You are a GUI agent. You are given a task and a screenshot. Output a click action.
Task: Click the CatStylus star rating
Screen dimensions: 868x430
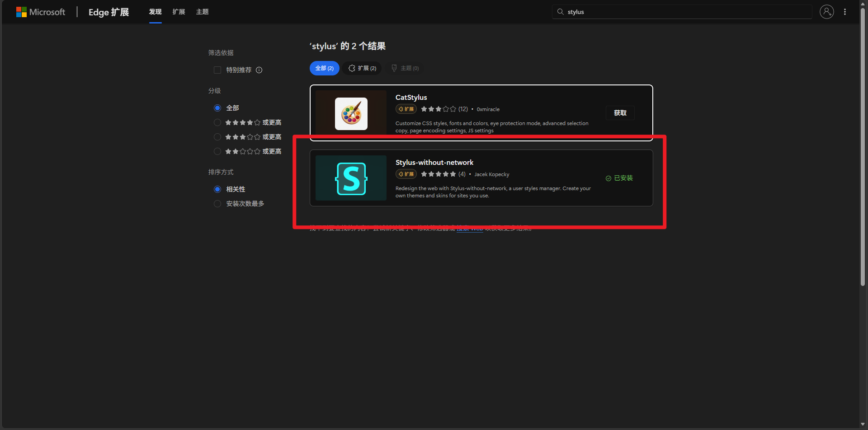(439, 109)
